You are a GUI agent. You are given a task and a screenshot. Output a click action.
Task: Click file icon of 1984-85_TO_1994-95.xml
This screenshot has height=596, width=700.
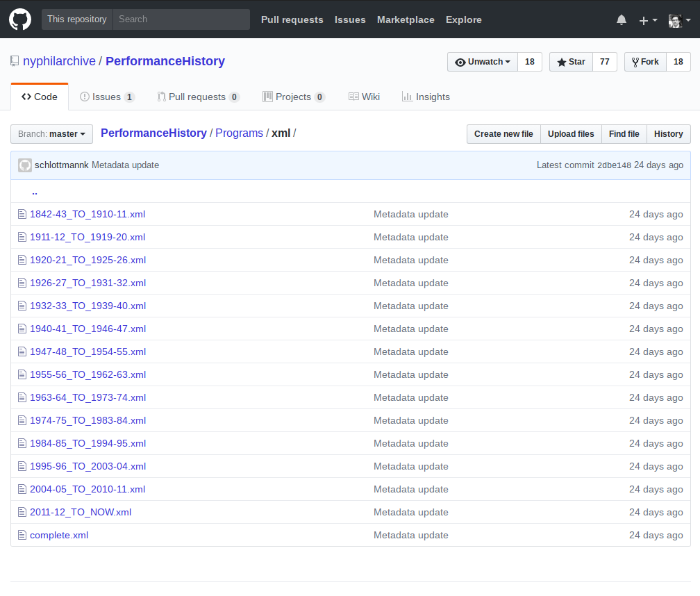click(x=22, y=443)
